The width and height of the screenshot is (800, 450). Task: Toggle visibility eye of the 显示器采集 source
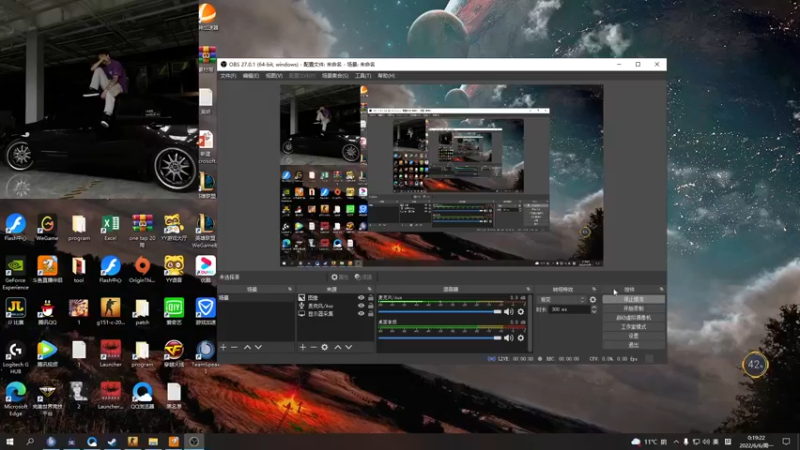coord(361,314)
